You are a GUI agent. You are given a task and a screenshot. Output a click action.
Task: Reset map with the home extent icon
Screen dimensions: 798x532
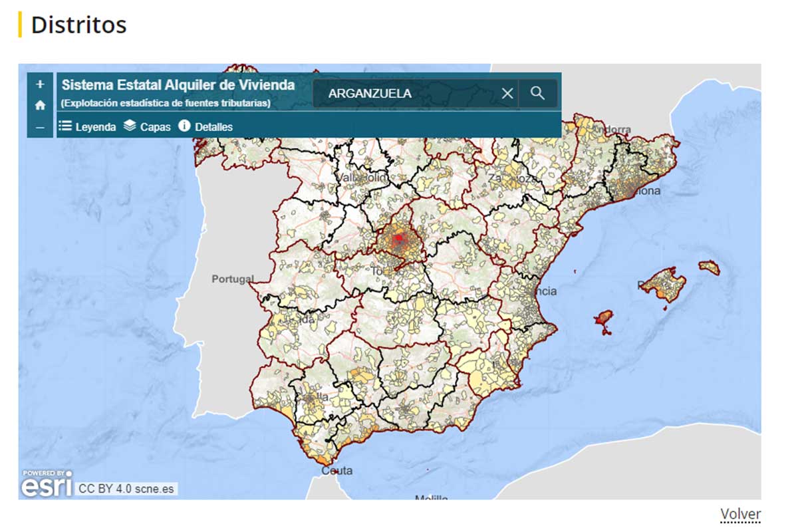point(40,105)
